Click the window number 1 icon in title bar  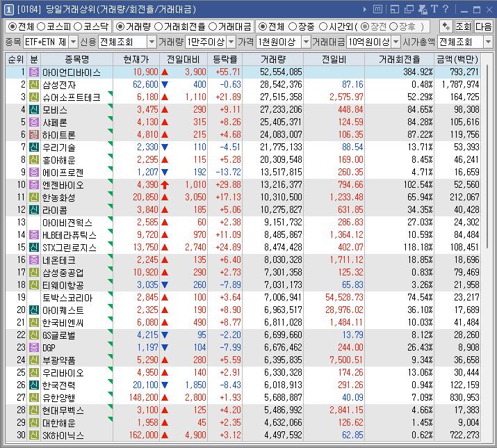coord(8,10)
